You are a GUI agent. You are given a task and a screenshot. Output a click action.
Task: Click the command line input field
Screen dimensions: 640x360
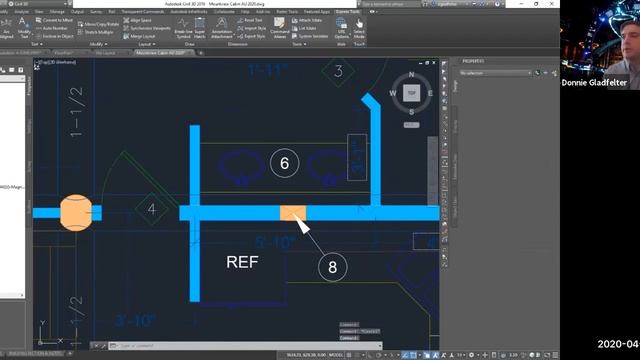(x=245, y=346)
